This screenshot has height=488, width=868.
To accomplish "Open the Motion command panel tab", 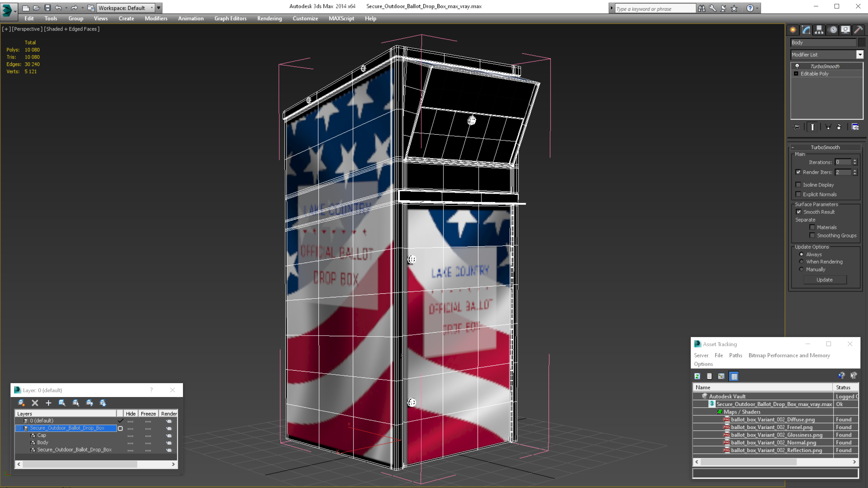I will [833, 30].
